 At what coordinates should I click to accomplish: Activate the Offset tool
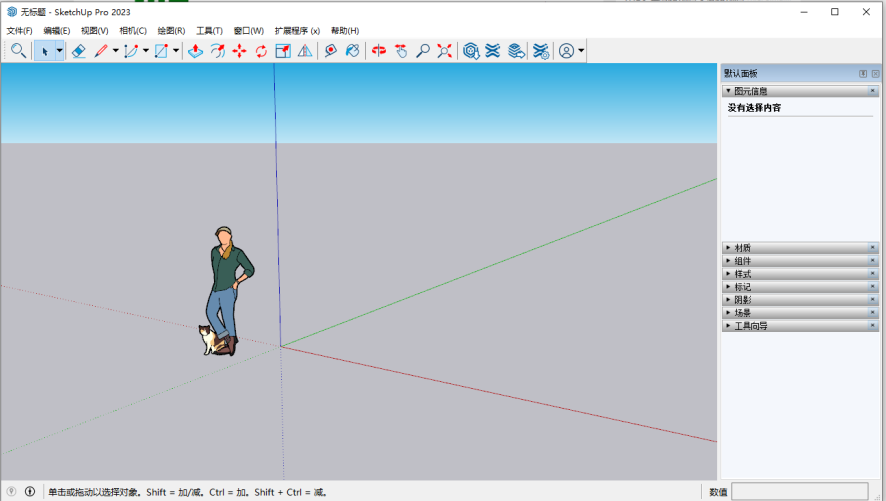click(218, 51)
